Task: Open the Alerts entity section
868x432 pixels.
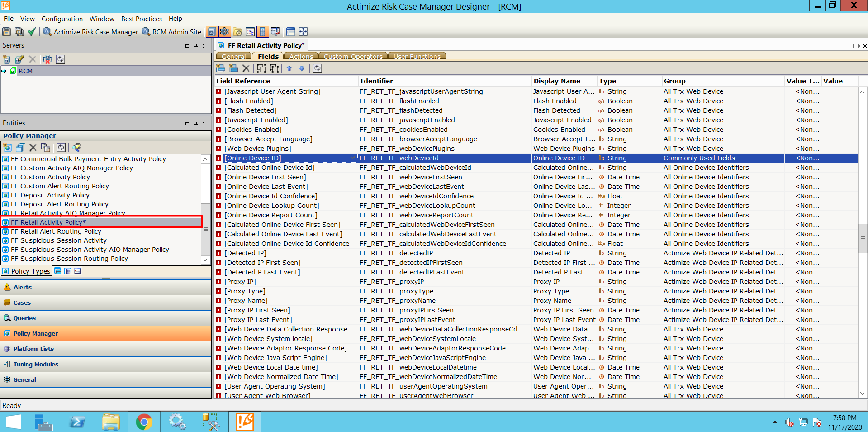Action: tap(106, 287)
